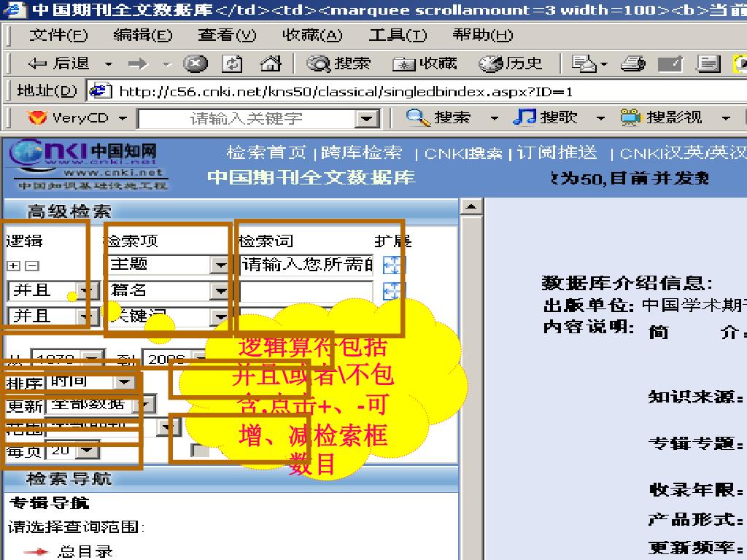Open the Forward button dropdown arrow
The height and width of the screenshot is (560, 747).
pos(166,64)
